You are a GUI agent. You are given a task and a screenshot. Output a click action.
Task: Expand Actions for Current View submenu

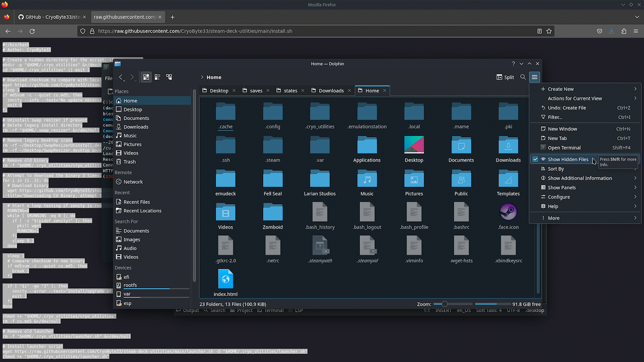[x=585, y=99]
